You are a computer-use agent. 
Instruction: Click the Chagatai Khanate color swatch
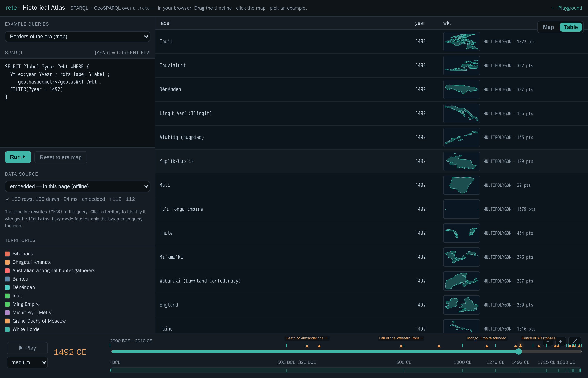point(7,262)
